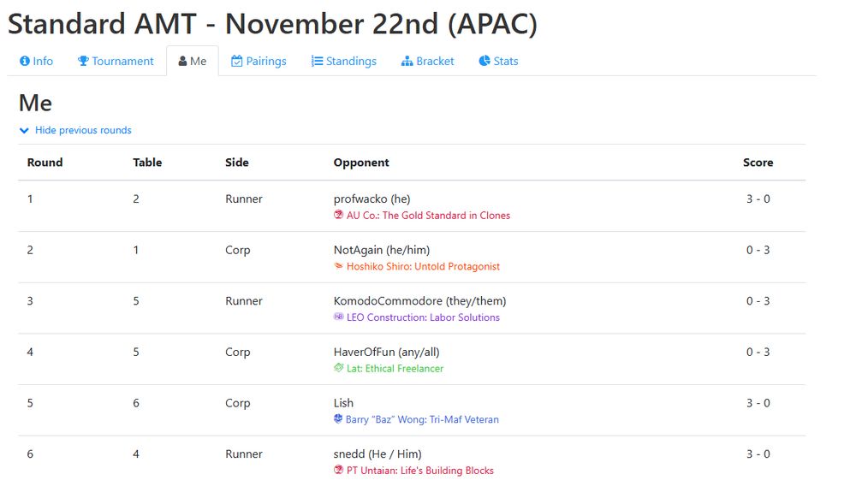This screenshot has width=856, height=504.
Task: Click the Standings list icon
Action: click(x=317, y=62)
